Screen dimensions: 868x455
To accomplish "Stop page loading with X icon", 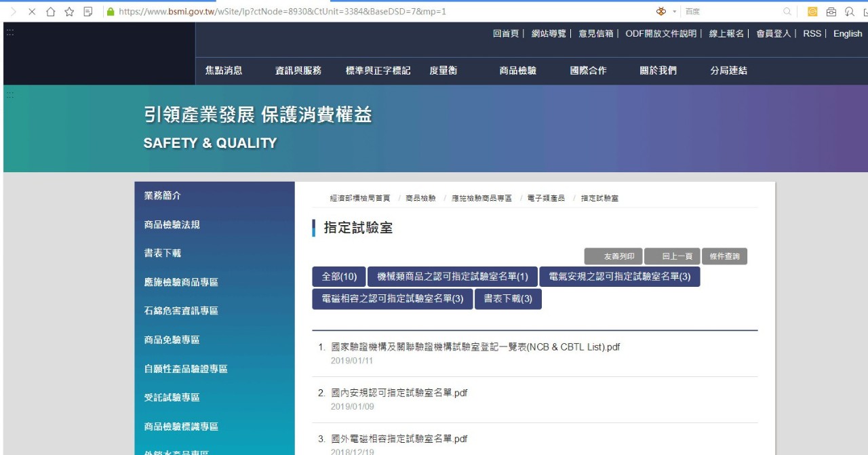I will coord(32,12).
